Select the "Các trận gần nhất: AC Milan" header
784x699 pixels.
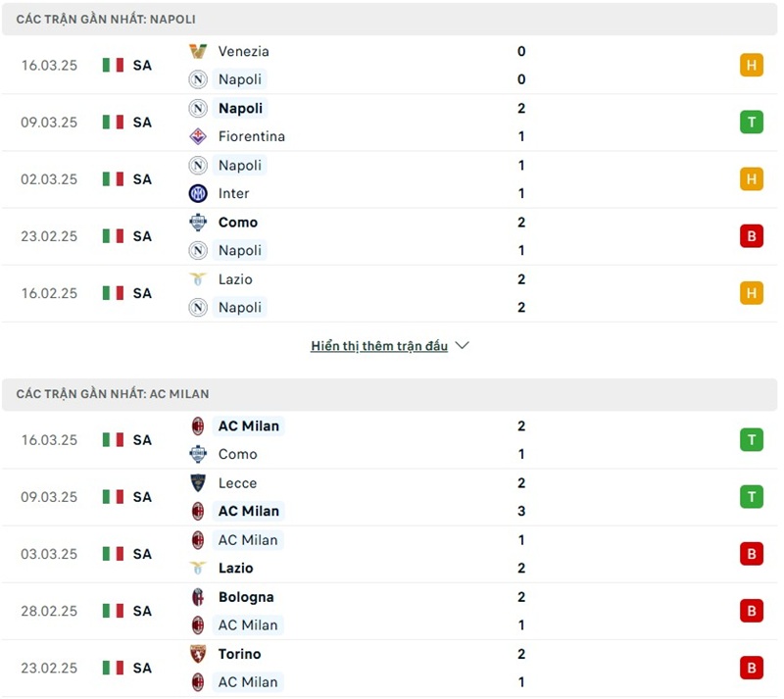pyautogui.click(x=113, y=394)
